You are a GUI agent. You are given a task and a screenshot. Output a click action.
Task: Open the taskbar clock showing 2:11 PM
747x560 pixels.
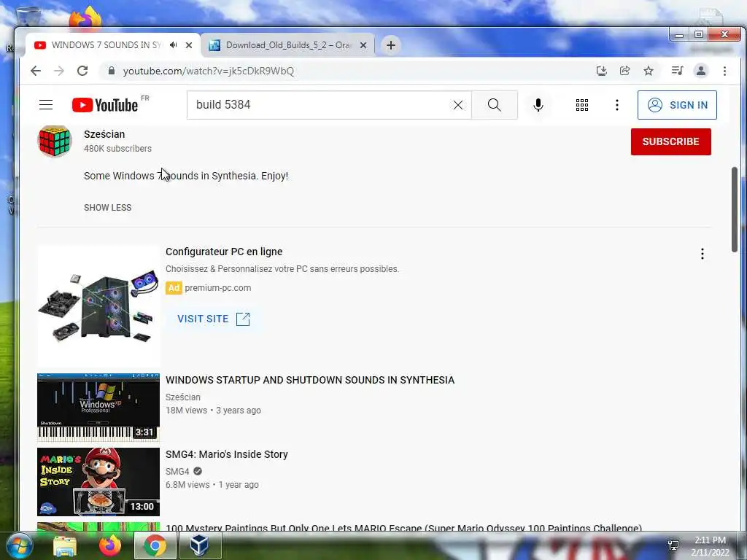710,546
